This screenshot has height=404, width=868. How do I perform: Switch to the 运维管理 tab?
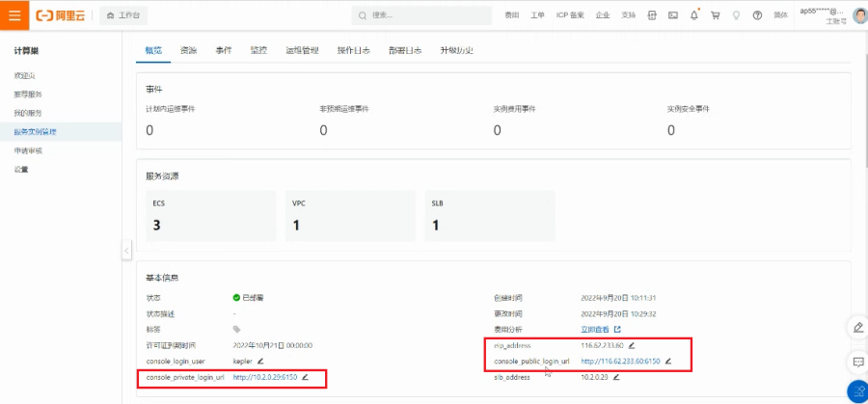pyautogui.click(x=302, y=50)
